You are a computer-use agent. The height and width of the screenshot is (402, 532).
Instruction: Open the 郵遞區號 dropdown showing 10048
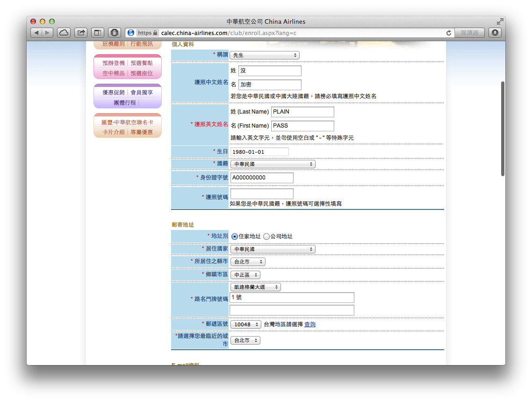[245, 324]
